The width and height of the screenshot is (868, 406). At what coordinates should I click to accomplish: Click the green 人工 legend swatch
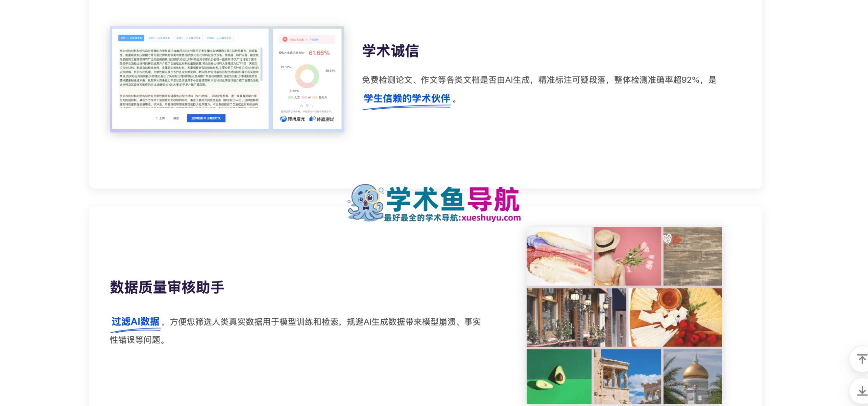[x=290, y=97]
